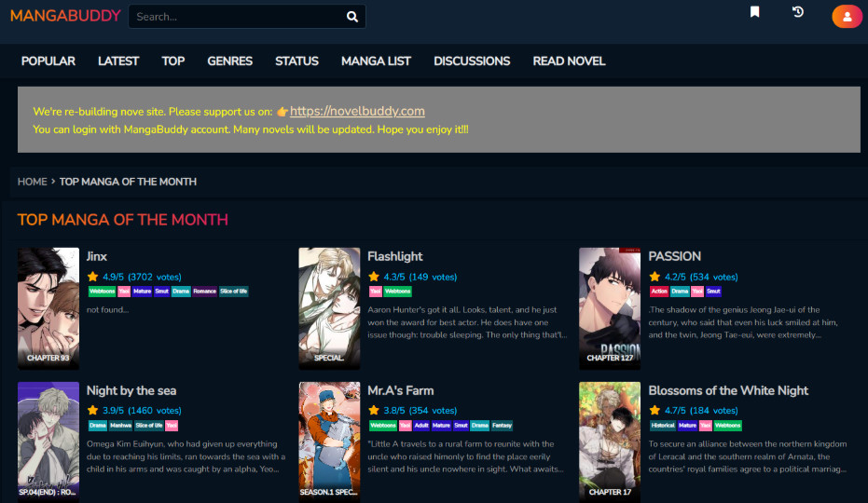Viewport: 868px width, 503px height.
Task: Click the orange user profile icon
Action: pyautogui.click(x=847, y=16)
